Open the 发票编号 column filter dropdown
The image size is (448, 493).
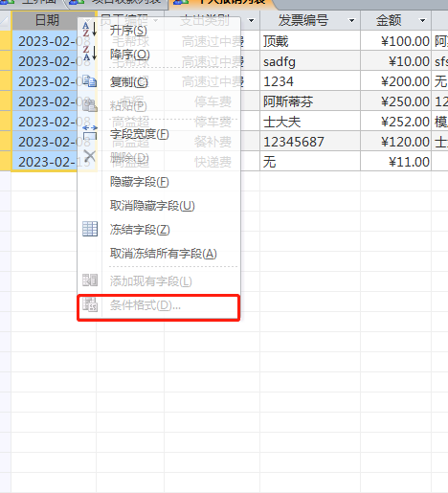click(351, 21)
